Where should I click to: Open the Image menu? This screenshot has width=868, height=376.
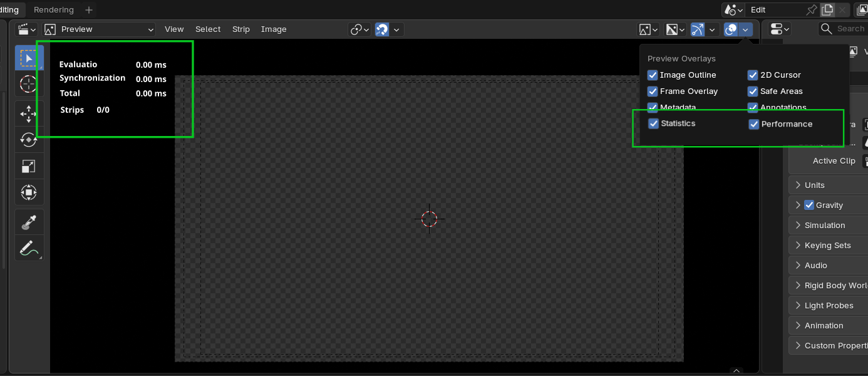click(x=274, y=29)
